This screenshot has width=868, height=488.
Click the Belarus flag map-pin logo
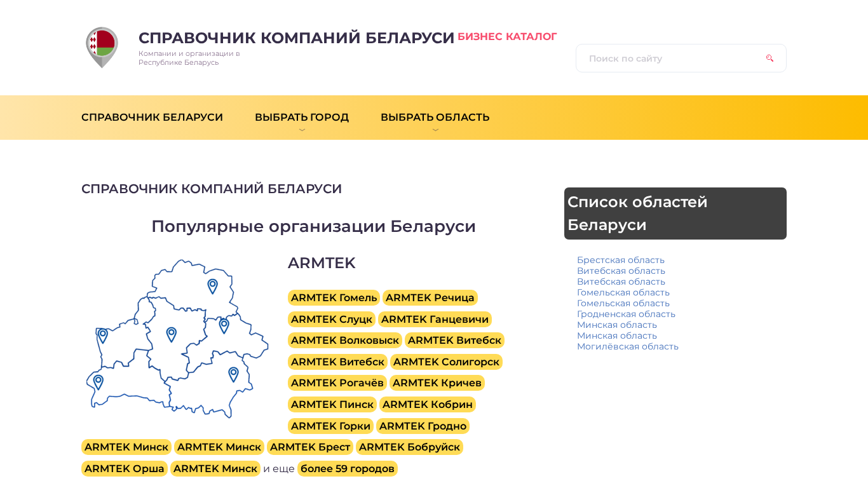tap(102, 48)
